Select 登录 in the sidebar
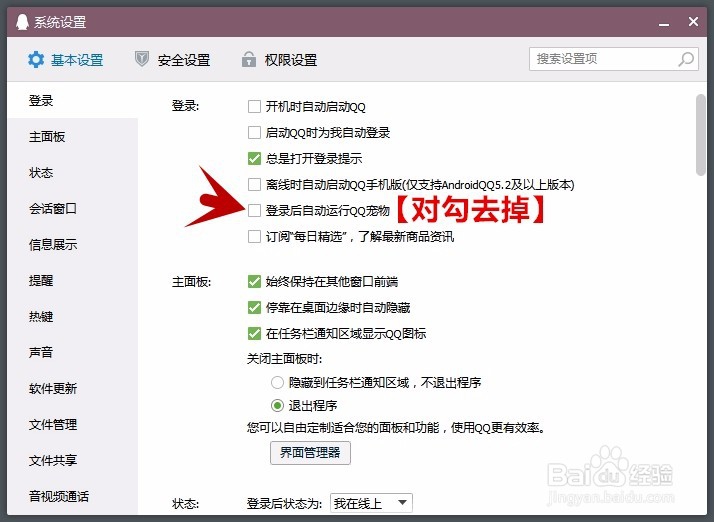 (x=72, y=100)
